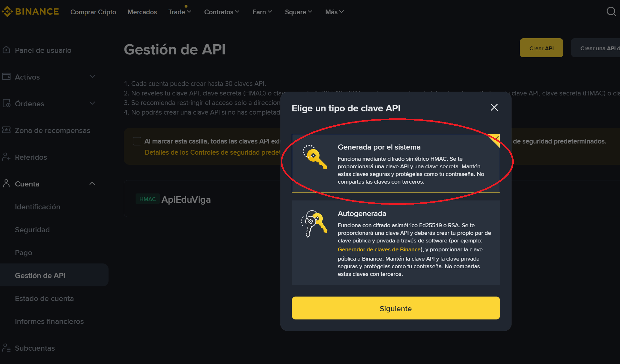This screenshot has height=364, width=620.
Task: Click the Zona de recompensas ticket icon
Action: pos(6,130)
